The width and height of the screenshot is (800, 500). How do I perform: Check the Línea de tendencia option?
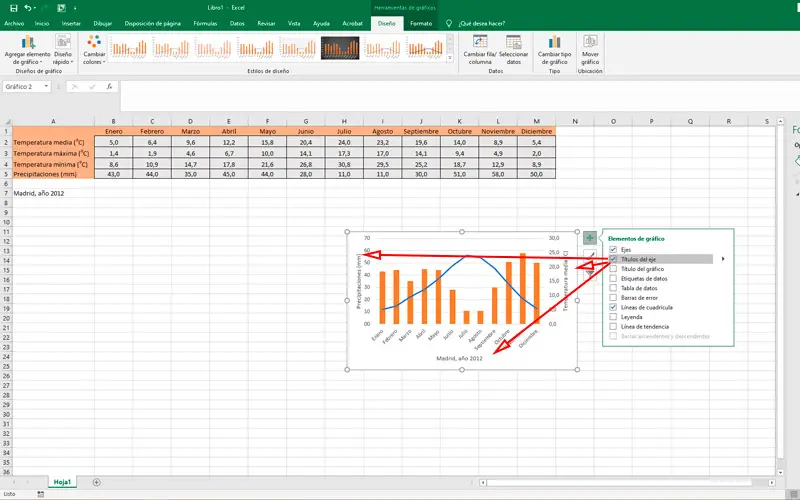[613, 327]
